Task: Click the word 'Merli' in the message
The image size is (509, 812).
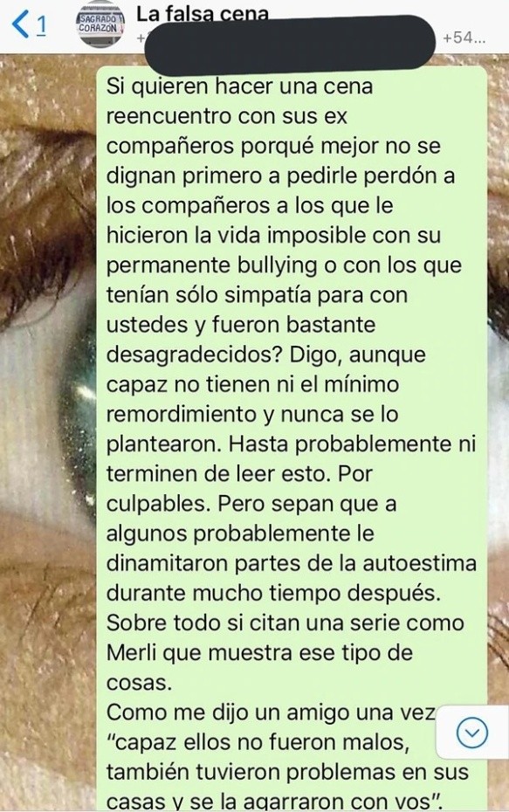Action: (132, 652)
